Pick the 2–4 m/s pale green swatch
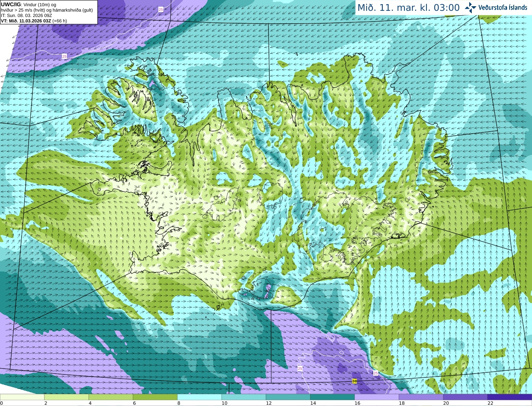The image size is (532, 406). pyautogui.click(x=66, y=397)
